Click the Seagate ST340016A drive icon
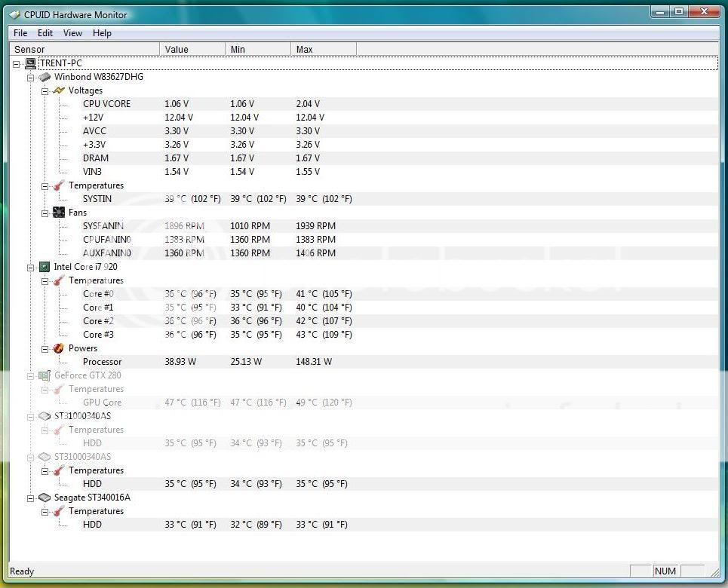The image size is (728, 588). pos(45,498)
